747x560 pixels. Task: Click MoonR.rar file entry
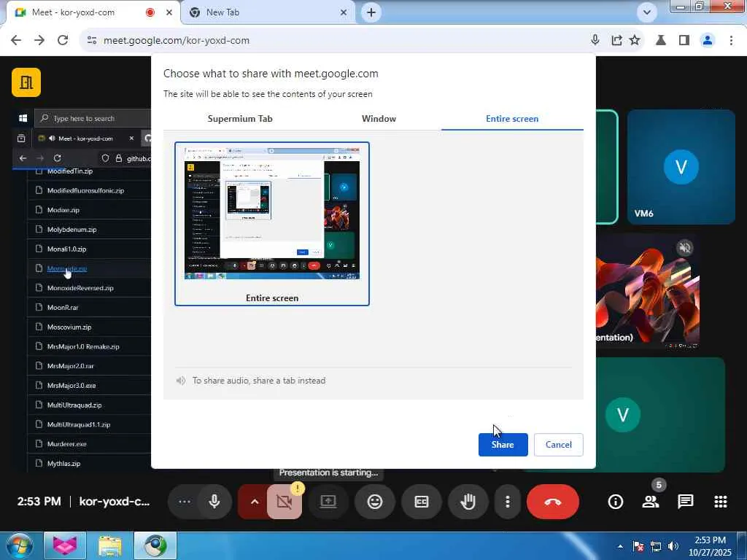[63, 308]
